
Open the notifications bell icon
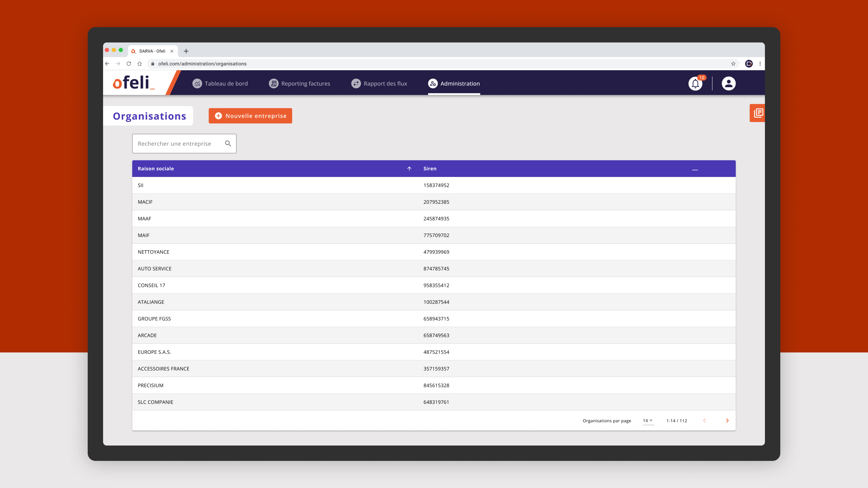695,84
